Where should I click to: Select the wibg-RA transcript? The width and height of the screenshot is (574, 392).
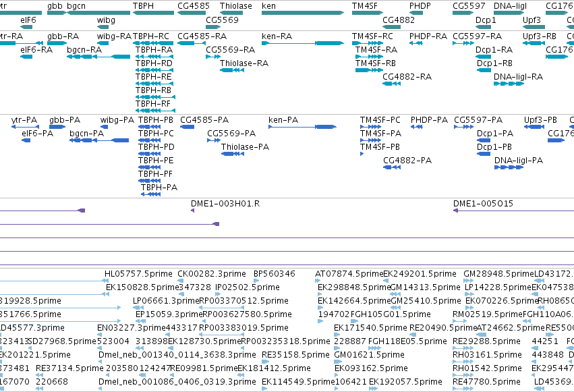(103, 43)
